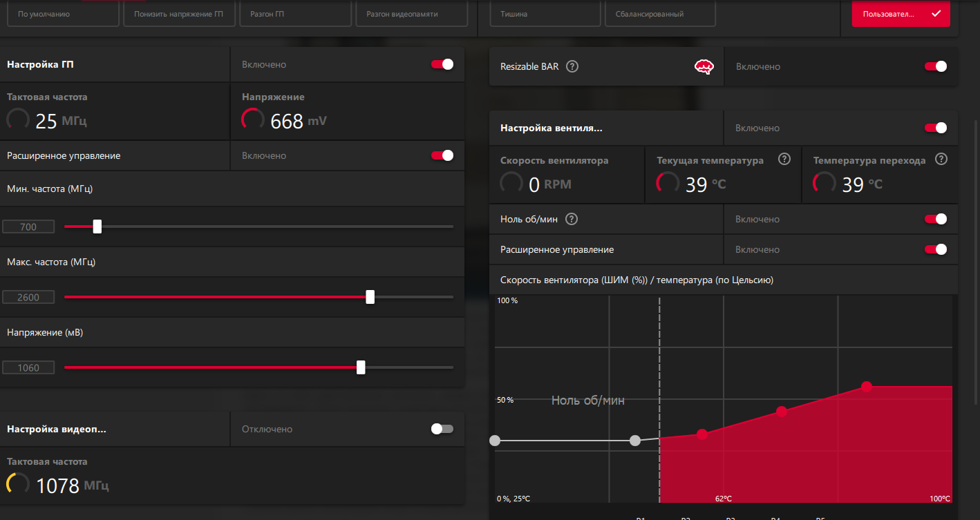Click the 62°C axis label on the graph
This screenshot has width=980, height=520.
click(x=724, y=498)
